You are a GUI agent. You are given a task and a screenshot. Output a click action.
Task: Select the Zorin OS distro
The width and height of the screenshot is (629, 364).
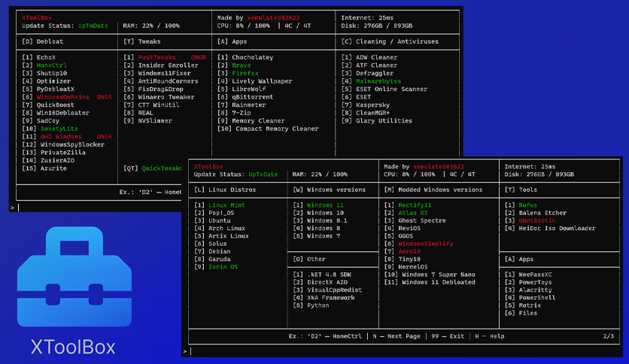coord(216,267)
